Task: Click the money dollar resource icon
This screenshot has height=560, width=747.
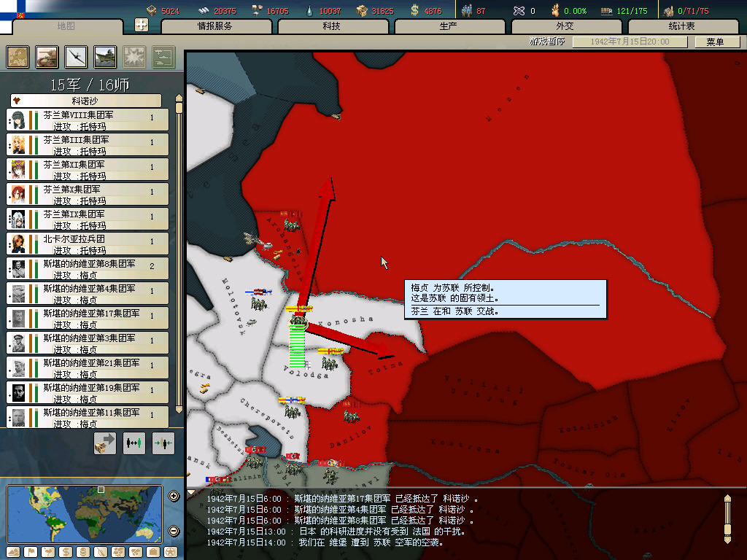Action: [414, 10]
